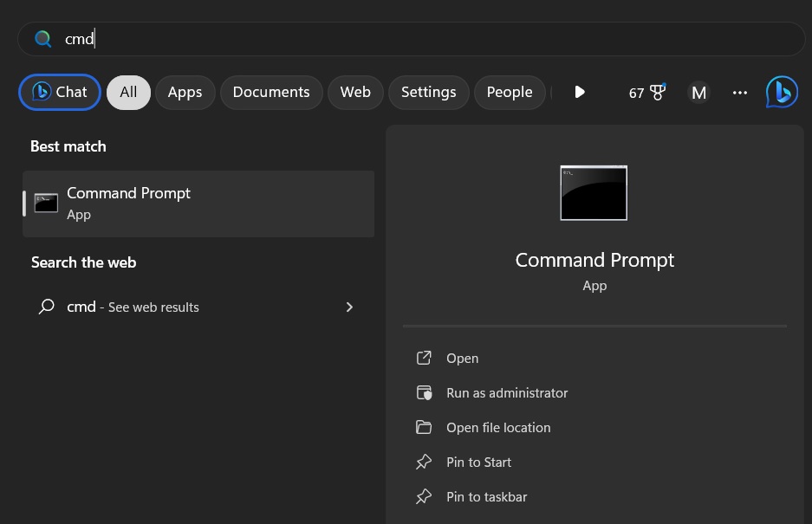
Task: Click the folder icon beside Open file location
Action: 424,427
